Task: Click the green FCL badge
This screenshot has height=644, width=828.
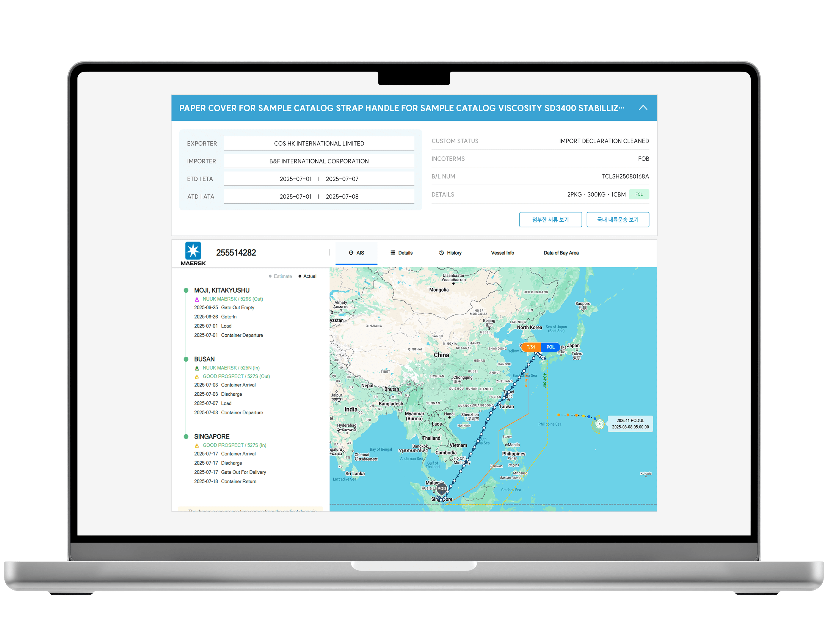Action: (x=639, y=194)
